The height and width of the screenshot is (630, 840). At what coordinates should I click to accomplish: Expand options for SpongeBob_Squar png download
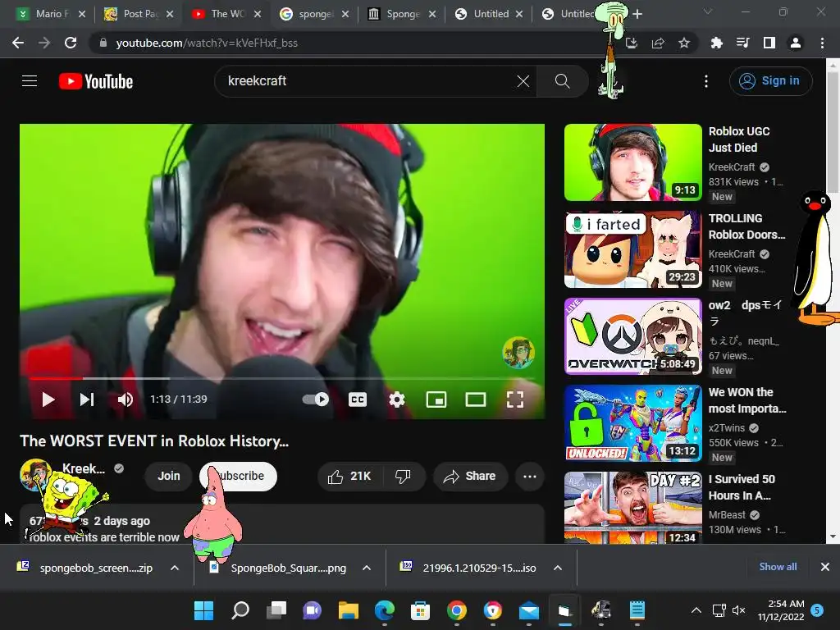tap(367, 568)
